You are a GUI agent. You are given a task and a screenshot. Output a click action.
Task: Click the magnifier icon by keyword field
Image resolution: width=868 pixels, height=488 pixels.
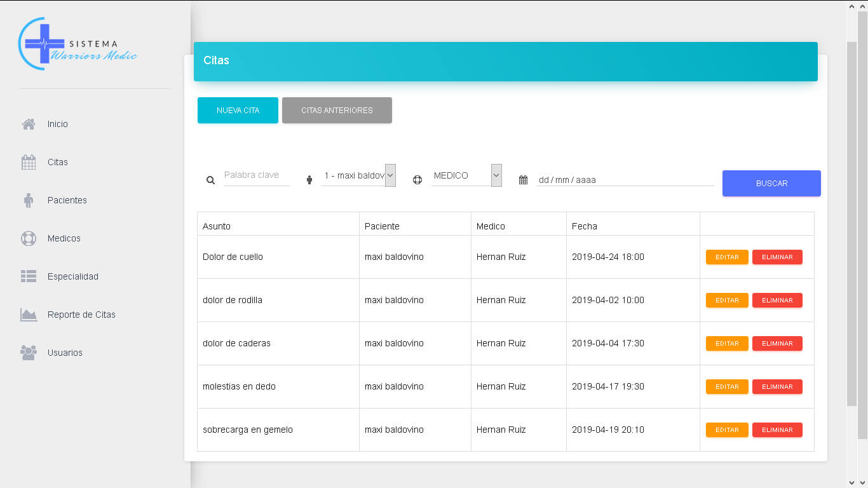[x=211, y=180]
